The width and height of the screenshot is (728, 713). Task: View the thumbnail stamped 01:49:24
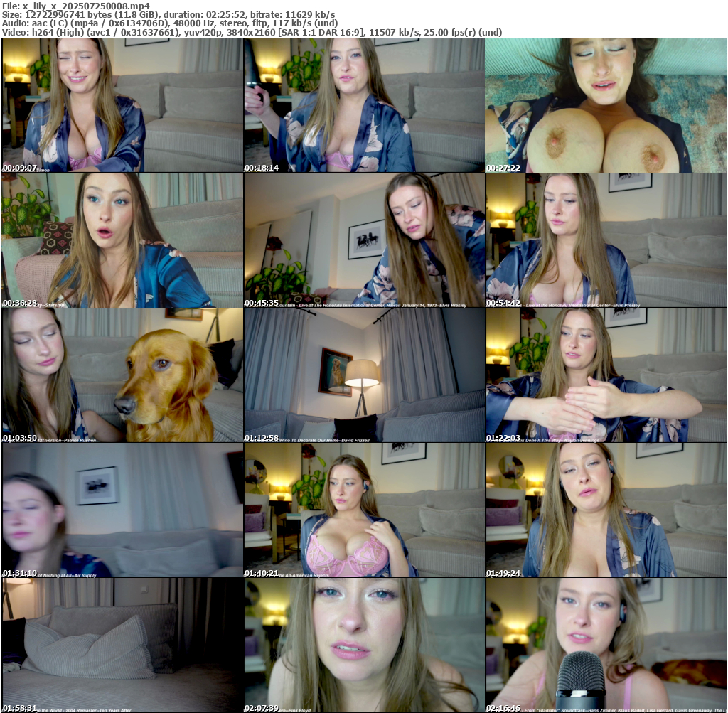tap(606, 510)
